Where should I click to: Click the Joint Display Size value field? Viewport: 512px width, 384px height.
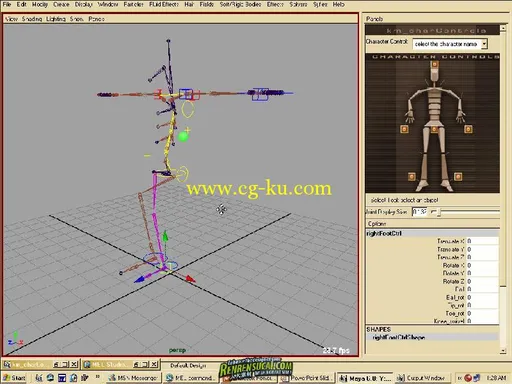[419, 212]
